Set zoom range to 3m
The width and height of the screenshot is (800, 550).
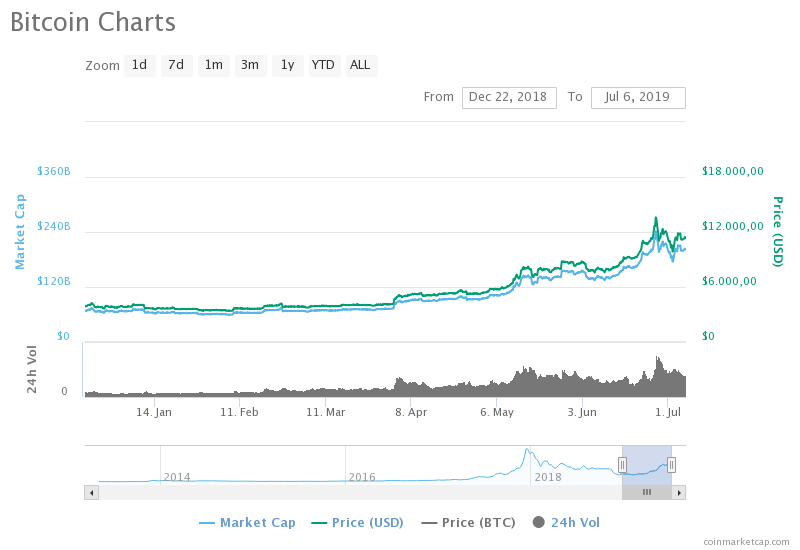(251, 65)
